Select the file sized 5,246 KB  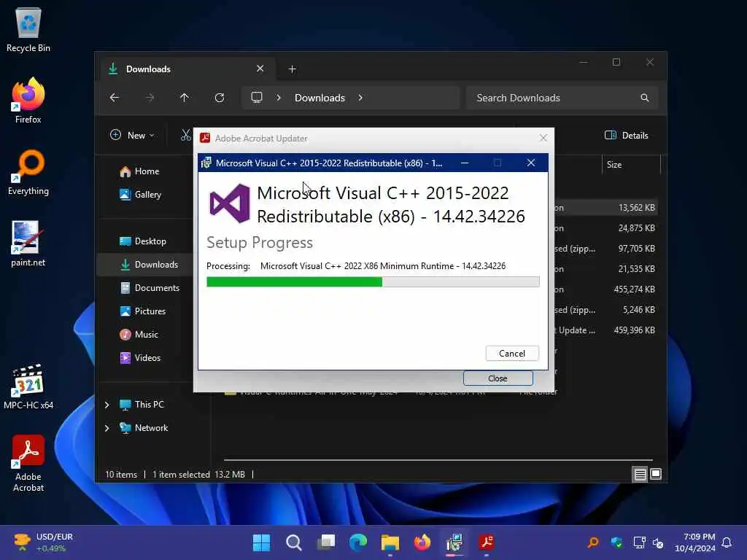tap(639, 310)
